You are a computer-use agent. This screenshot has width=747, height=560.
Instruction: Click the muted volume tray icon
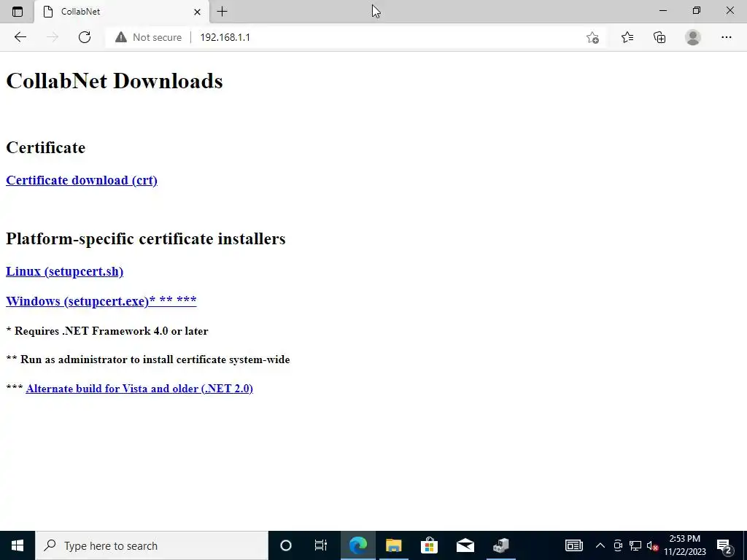(652, 545)
